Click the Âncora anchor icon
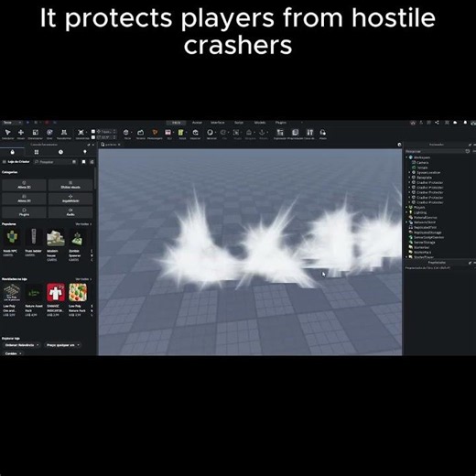 [262, 133]
